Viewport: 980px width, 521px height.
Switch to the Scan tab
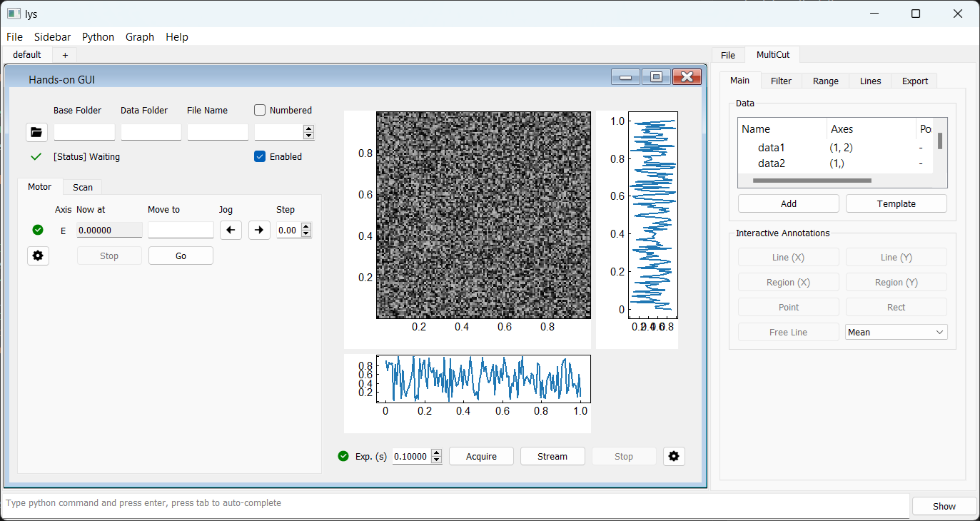click(83, 187)
